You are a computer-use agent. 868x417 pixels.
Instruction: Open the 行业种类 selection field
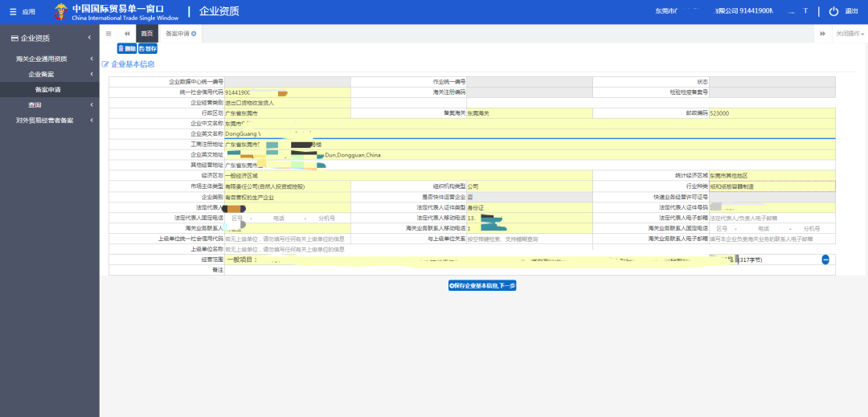tap(772, 186)
